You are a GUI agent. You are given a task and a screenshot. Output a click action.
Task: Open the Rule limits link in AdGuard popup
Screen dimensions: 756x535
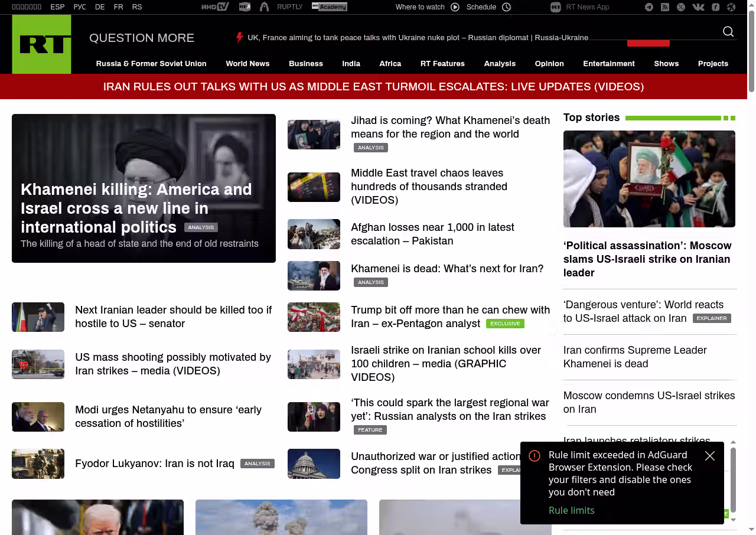tap(571, 510)
